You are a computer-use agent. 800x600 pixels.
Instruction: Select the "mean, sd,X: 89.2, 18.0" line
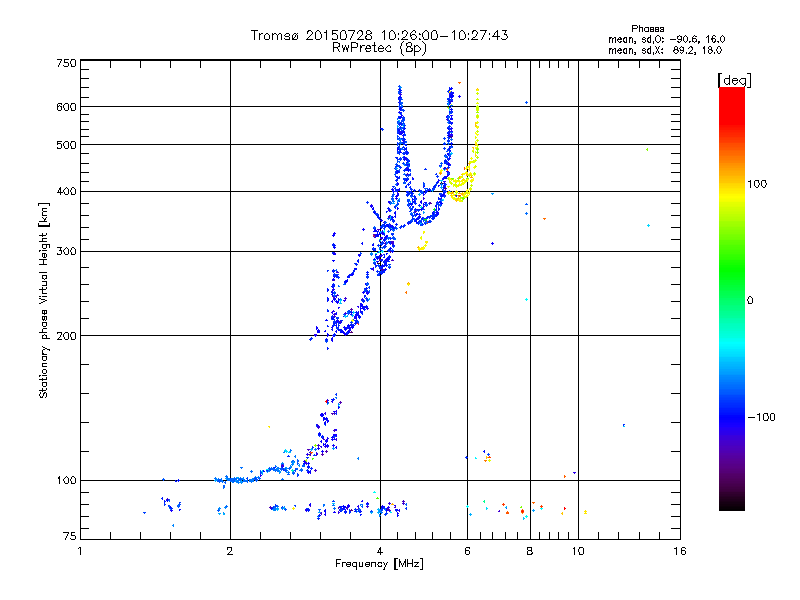coord(665,50)
